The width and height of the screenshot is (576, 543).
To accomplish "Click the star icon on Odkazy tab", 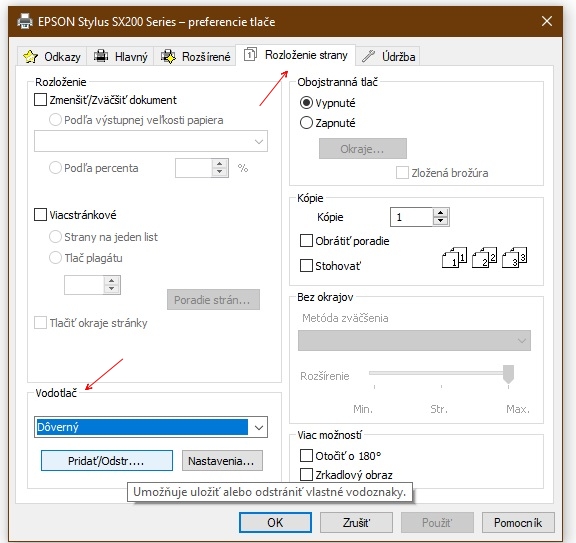I will [x=30, y=57].
